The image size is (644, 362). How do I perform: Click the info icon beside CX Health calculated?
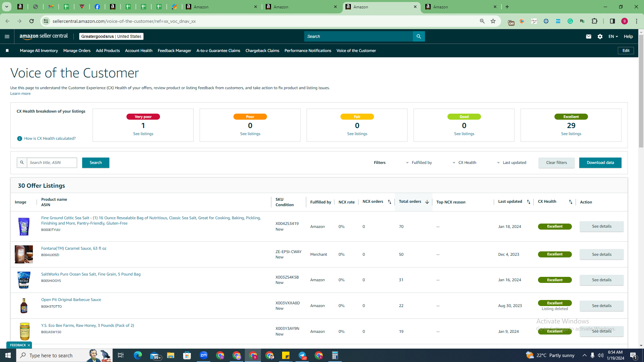point(19,138)
